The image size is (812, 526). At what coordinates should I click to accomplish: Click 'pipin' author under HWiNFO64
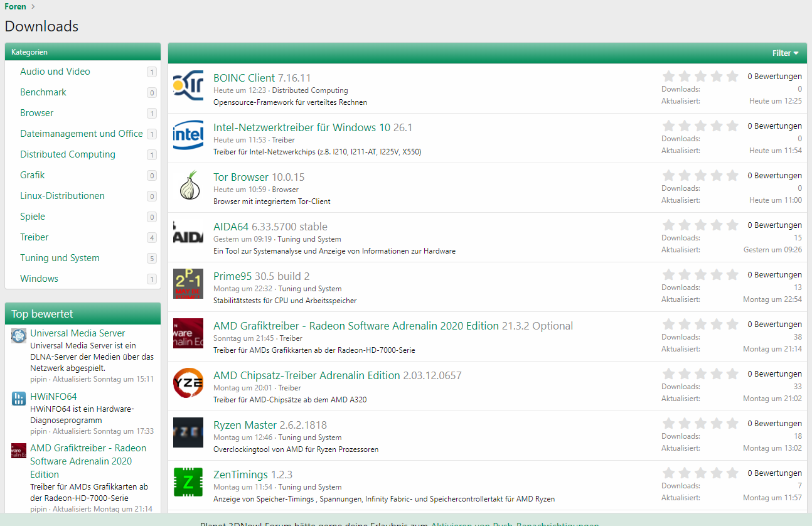tap(39, 432)
